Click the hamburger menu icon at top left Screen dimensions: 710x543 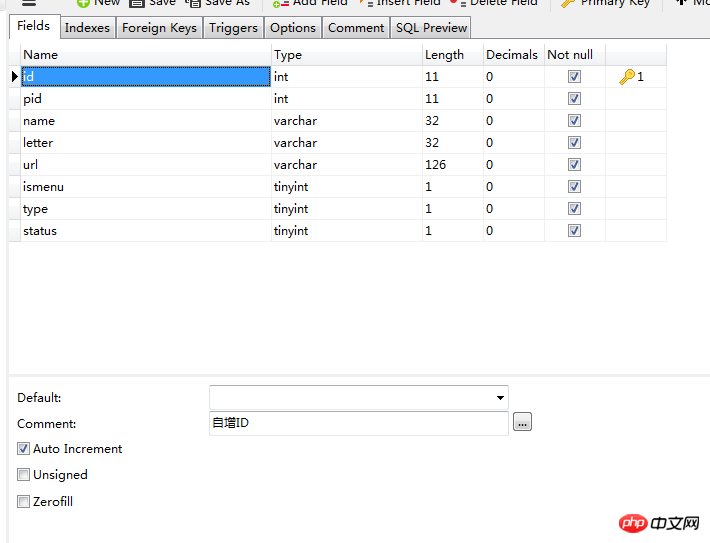[x=29, y=3]
